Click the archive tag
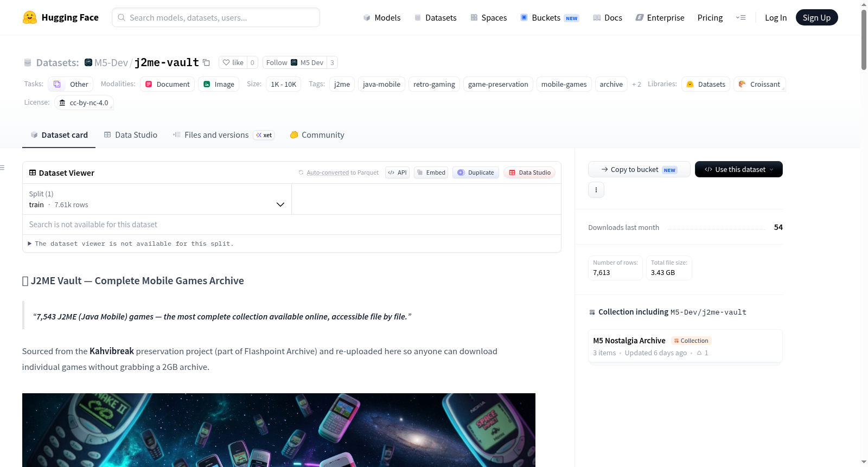 (611, 84)
